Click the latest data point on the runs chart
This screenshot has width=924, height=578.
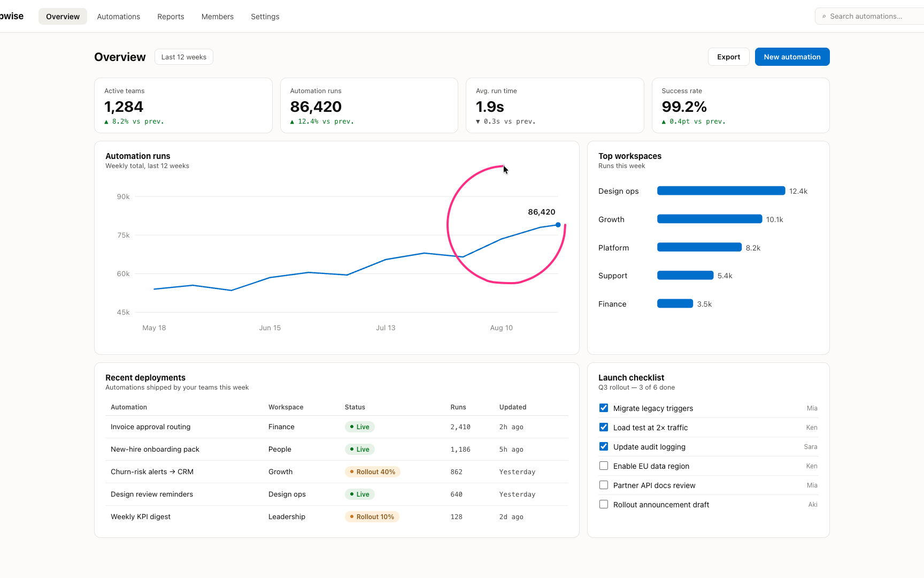pos(558,225)
